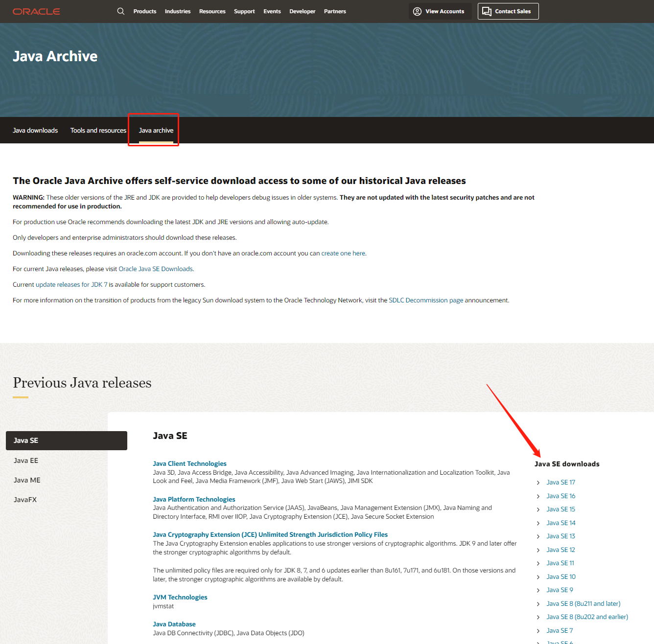Click the chevron beside Java SE 15

(538, 509)
